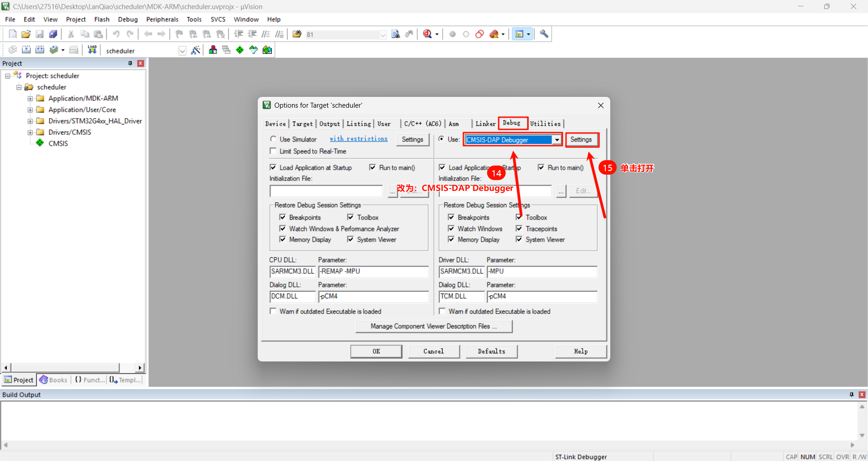Click the Window layout toolbar icon

(x=520, y=34)
